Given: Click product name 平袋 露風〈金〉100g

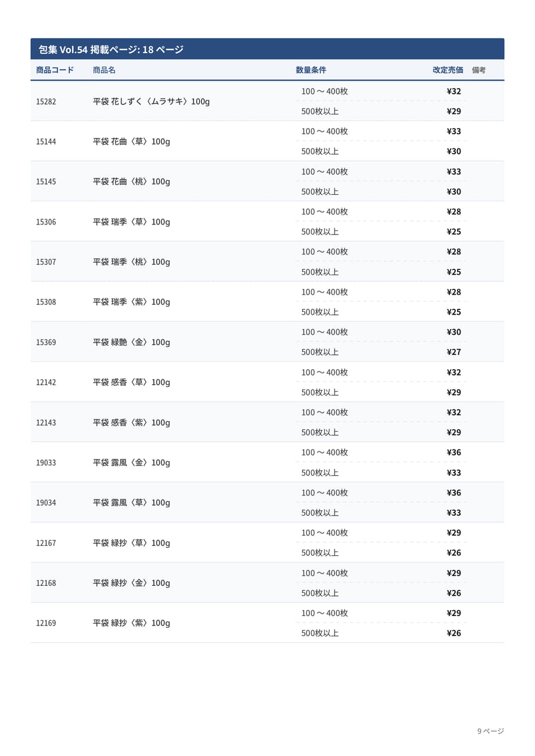Looking at the screenshot, I should 131,462.
